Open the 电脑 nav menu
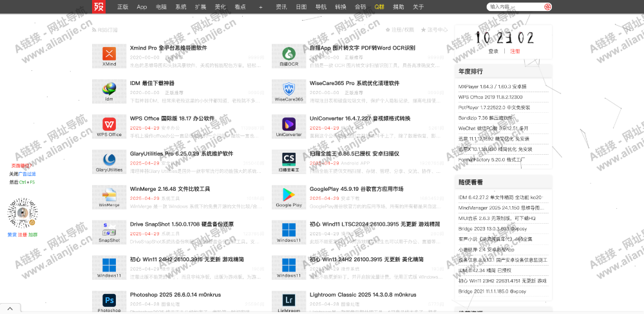Image resolution: width=644 pixels, height=314 pixels. tap(161, 7)
